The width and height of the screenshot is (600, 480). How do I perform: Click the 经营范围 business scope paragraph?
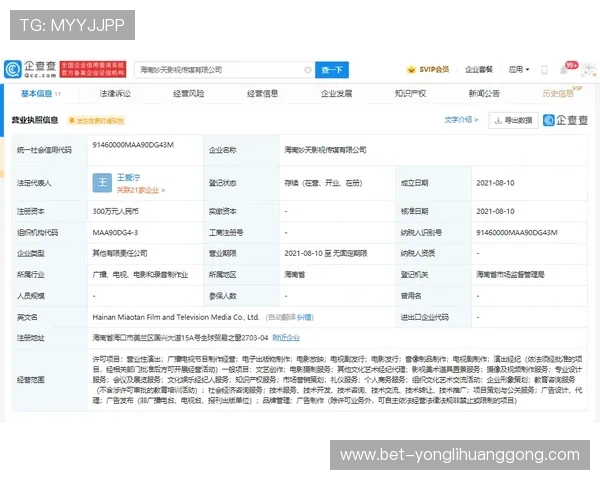(337, 380)
